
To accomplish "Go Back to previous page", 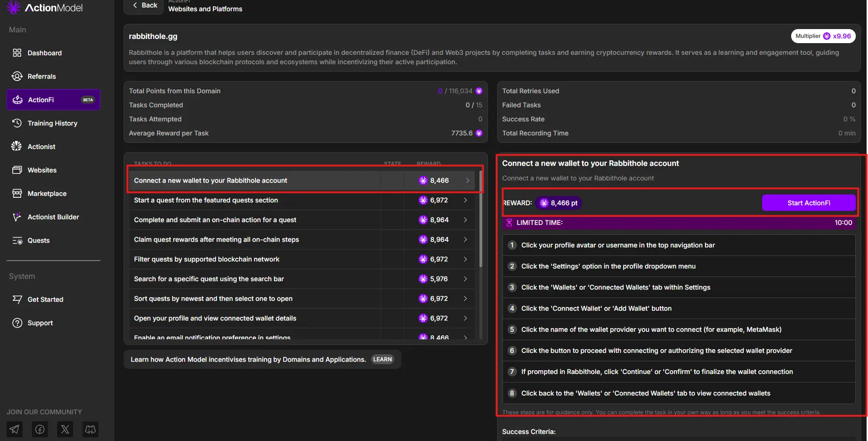I will click(x=144, y=6).
